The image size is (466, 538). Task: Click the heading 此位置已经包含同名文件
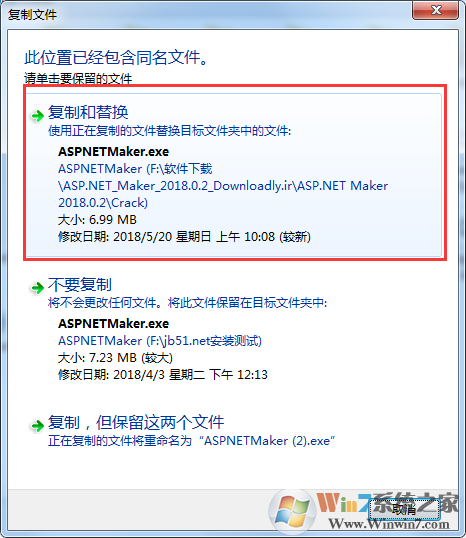(116, 58)
